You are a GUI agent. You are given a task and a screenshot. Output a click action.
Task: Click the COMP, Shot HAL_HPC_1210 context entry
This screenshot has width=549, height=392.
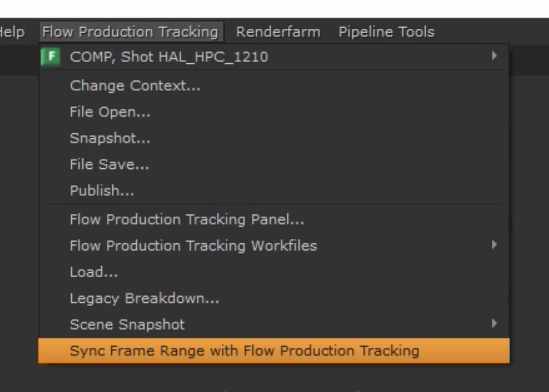(x=169, y=57)
